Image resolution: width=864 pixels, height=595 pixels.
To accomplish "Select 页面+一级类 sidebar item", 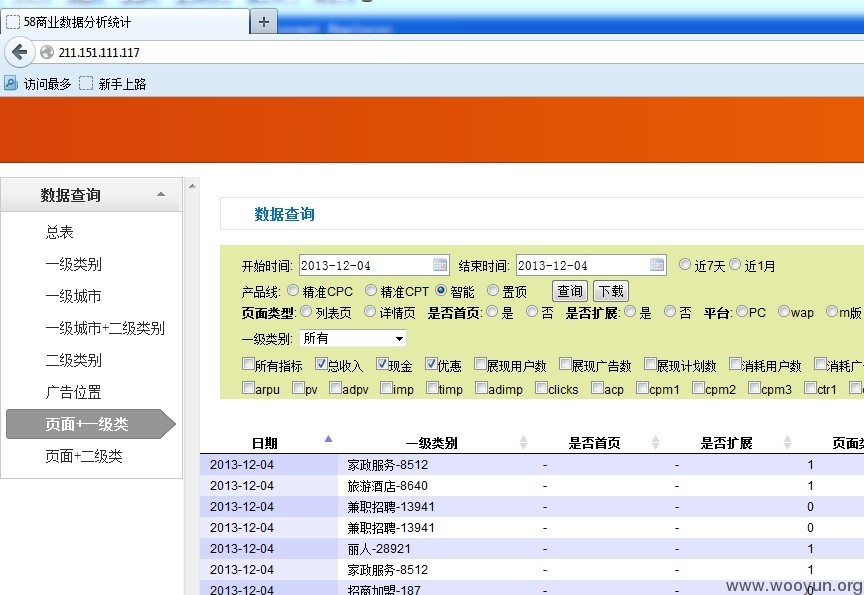I will pos(91,424).
